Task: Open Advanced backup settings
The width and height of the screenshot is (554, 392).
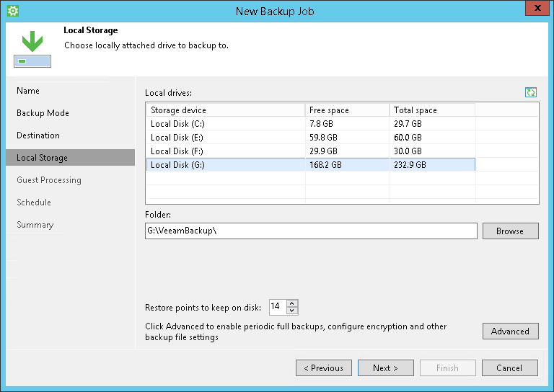Action: (511, 331)
